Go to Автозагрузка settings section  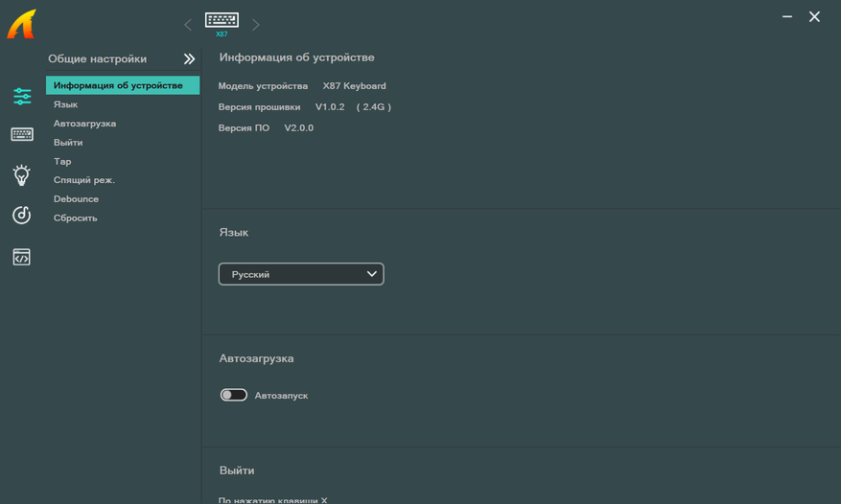tap(84, 124)
